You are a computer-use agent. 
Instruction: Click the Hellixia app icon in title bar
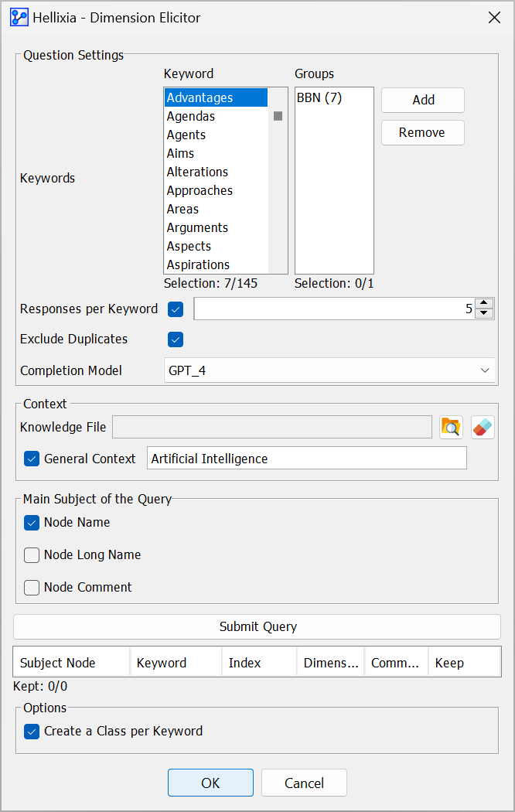point(19,18)
